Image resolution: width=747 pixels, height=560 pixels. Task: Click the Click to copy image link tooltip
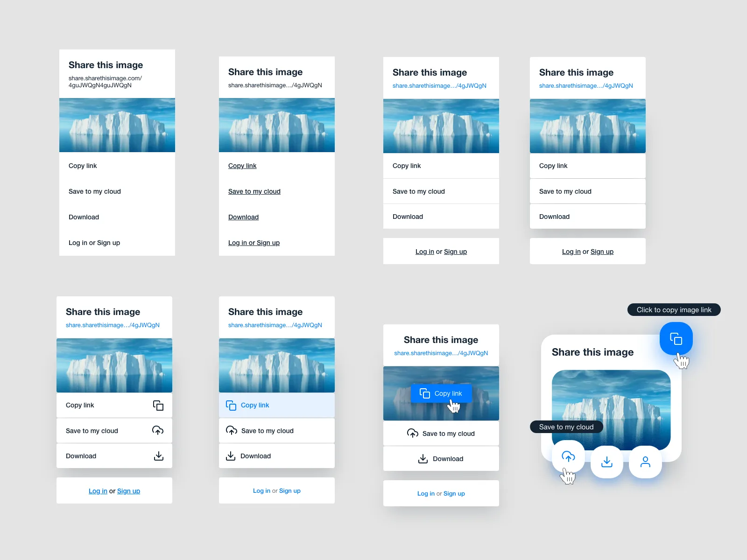pos(674,309)
